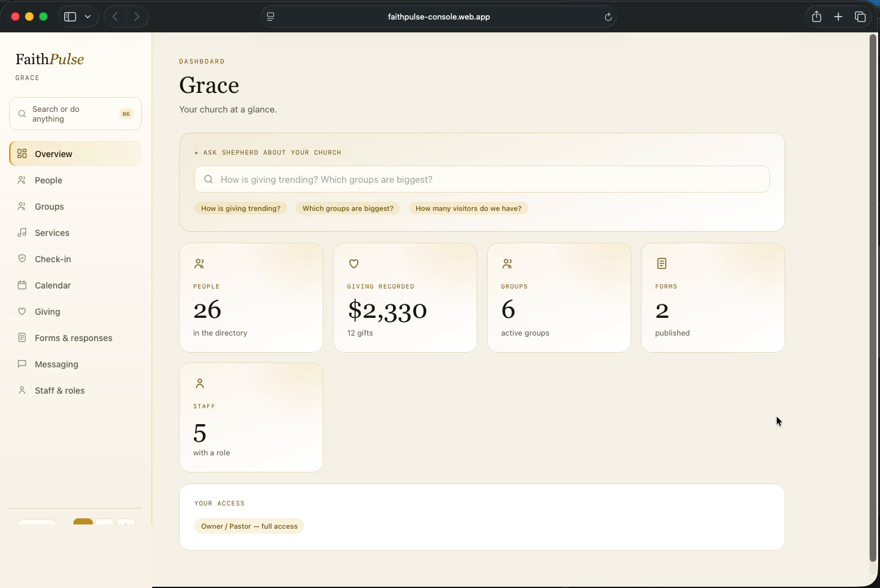The width and height of the screenshot is (880, 588).
Task: Go back with the Safari back arrow
Action: click(115, 17)
